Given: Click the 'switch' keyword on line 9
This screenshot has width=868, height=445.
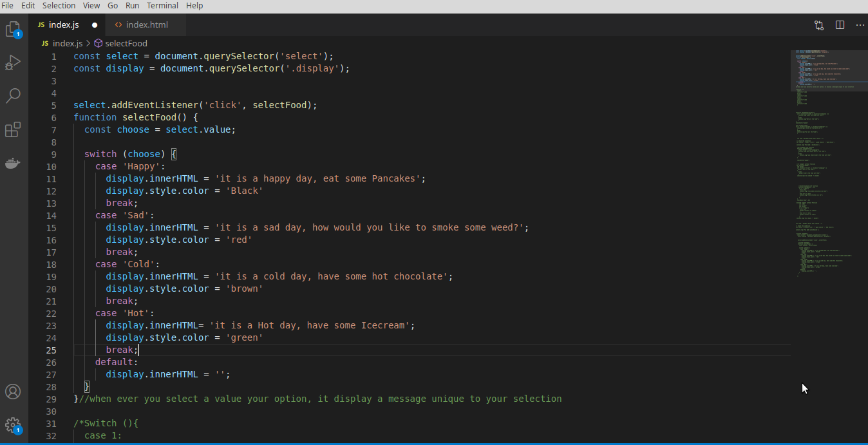Looking at the screenshot, I should coord(100,154).
